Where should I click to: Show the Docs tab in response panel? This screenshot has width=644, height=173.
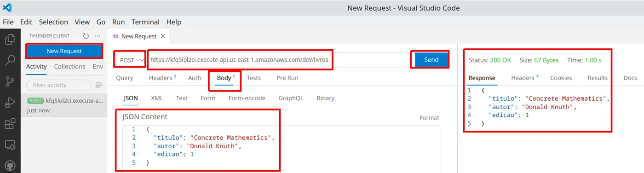[630, 78]
